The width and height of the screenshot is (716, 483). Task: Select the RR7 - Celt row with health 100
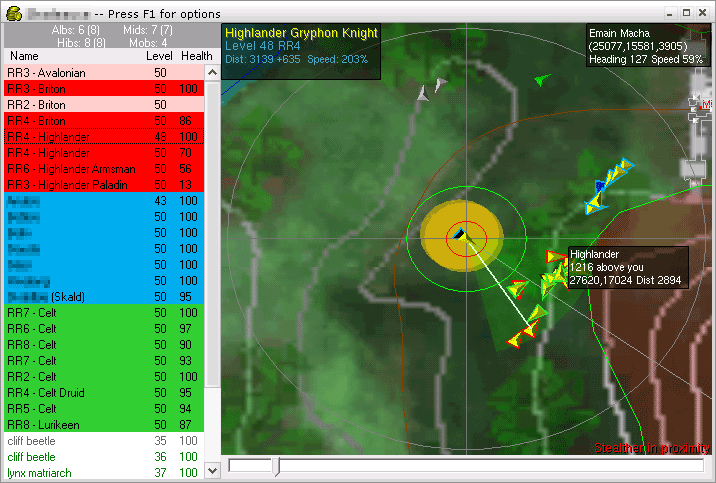[104, 313]
